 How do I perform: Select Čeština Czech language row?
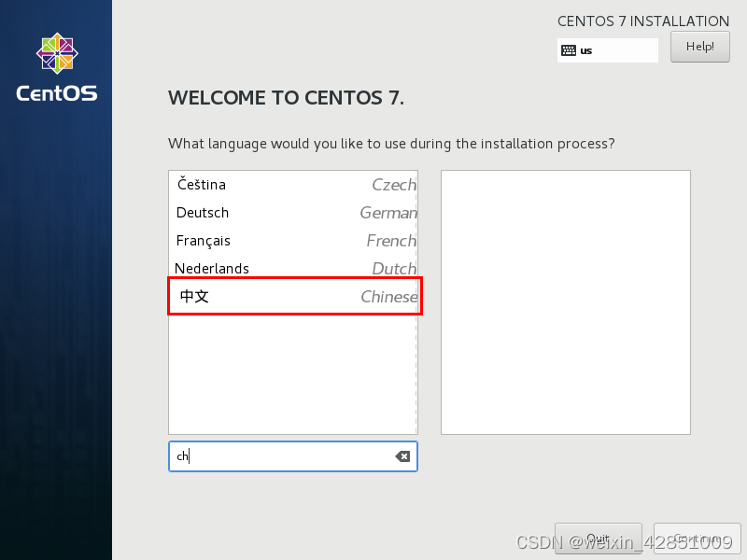click(293, 185)
